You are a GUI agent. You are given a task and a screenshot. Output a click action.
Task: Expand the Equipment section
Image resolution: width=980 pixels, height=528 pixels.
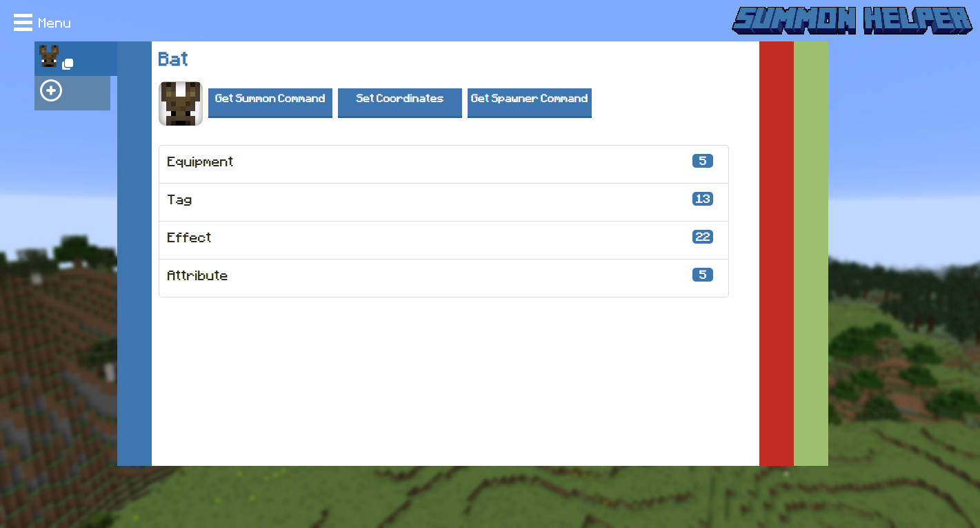(x=443, y=164)
